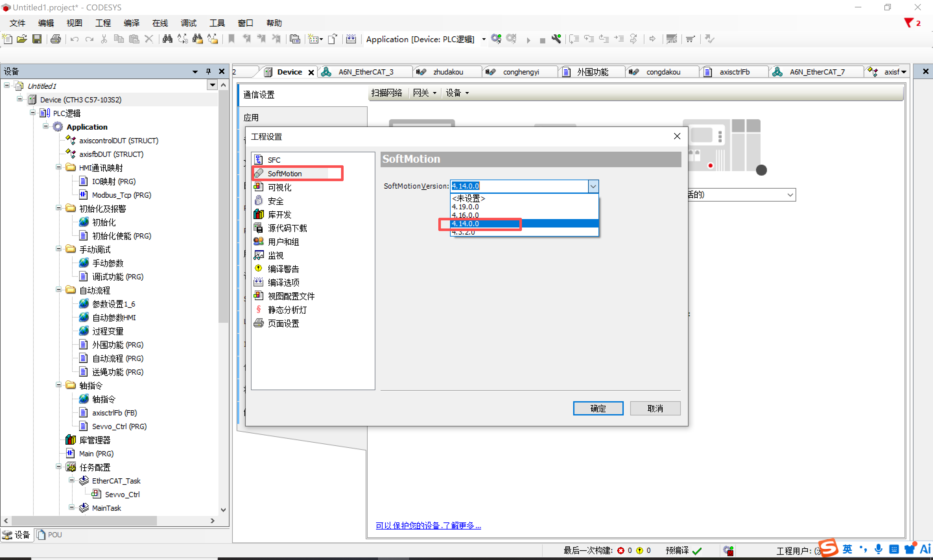Click the Build wrench icon
The height and width of the screenshot is (560, 933).
coord(556,39)
